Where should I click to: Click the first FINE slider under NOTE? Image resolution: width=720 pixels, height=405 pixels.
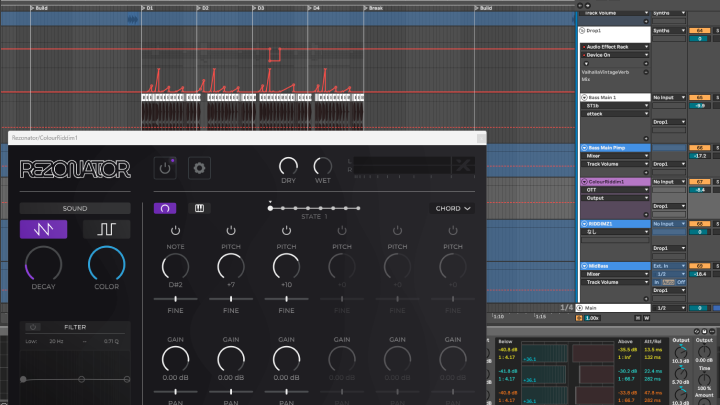[x=175, y=299]
